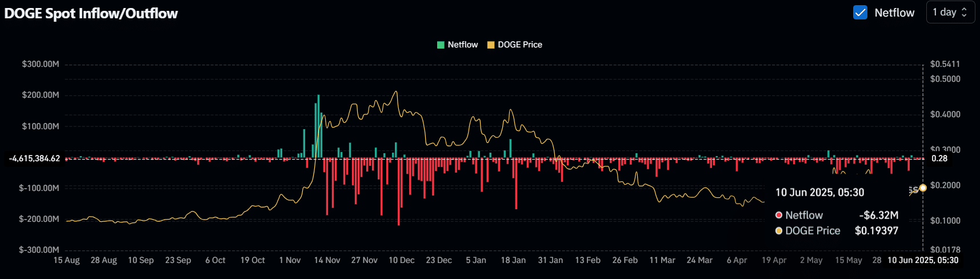Uncheck the Netflow checkbox
The image size is (980, 279).
[x=860, y=13]
